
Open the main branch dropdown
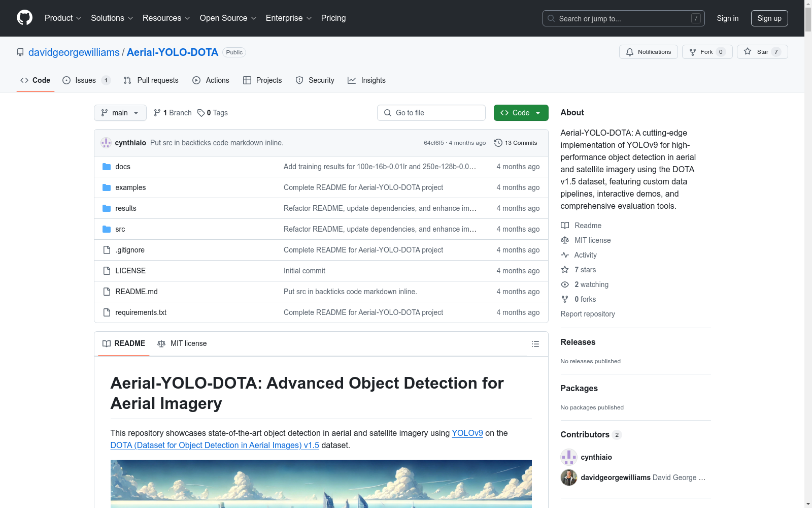[120, 113]
